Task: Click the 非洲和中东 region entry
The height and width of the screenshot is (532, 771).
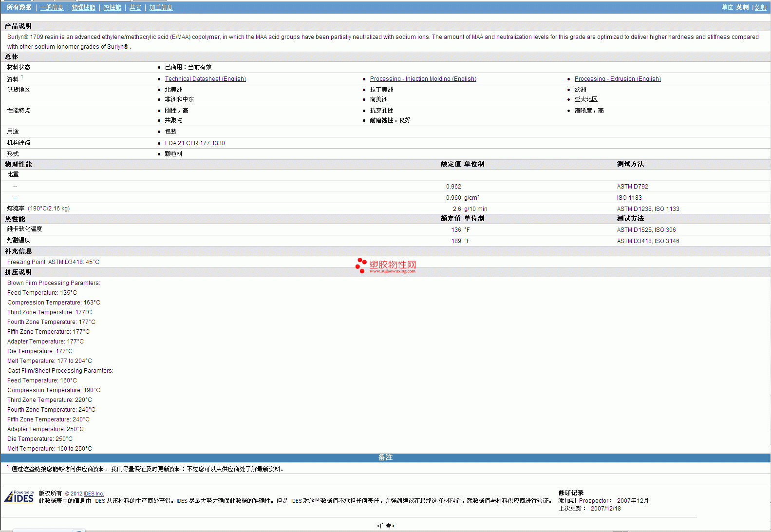Action: 179,99
